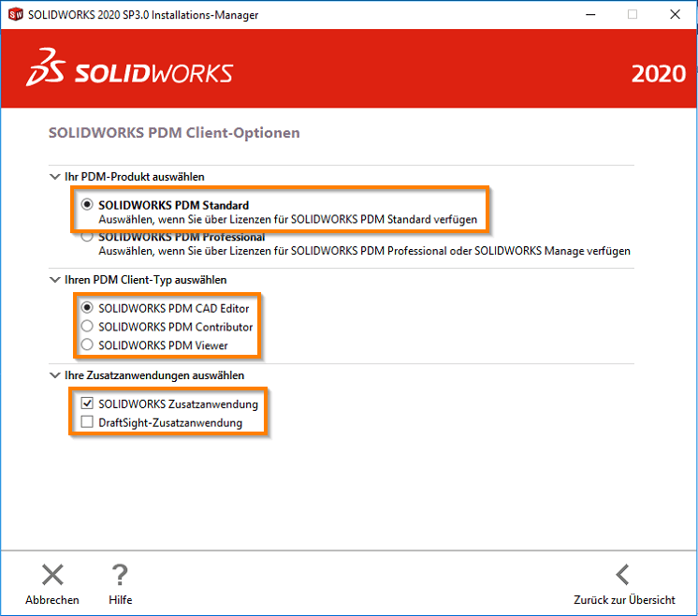Minimize the Installations-Manager window
698x616 pixels.
tap(590, 15)
